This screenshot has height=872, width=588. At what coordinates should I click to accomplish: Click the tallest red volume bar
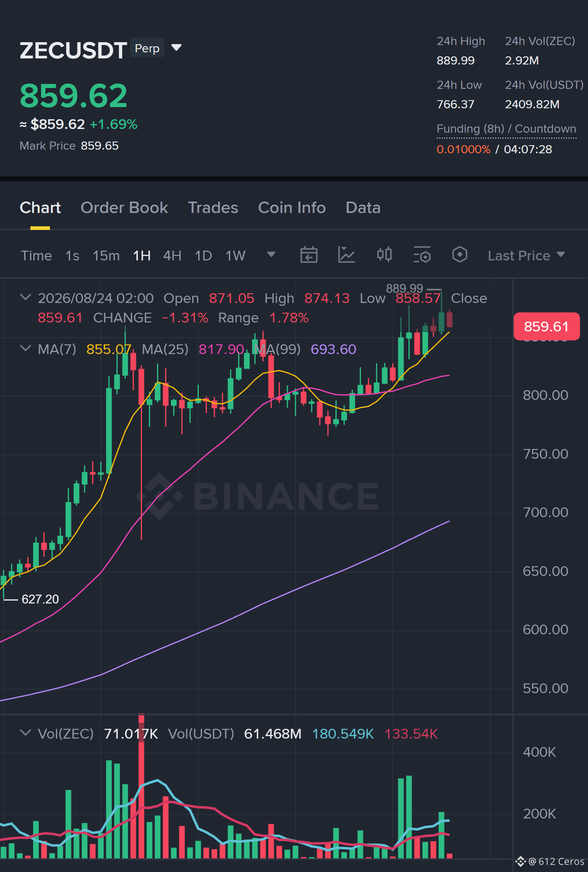(141, 786)
